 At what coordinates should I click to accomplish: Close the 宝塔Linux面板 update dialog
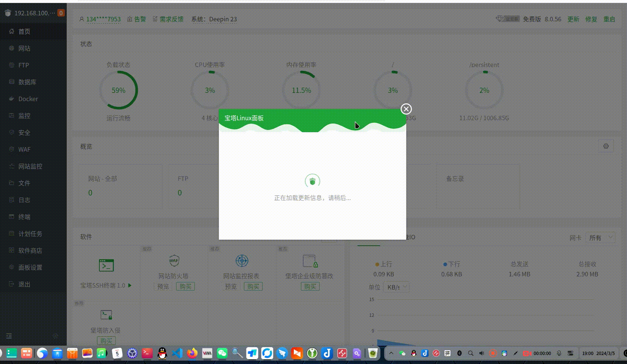point(406,109)
